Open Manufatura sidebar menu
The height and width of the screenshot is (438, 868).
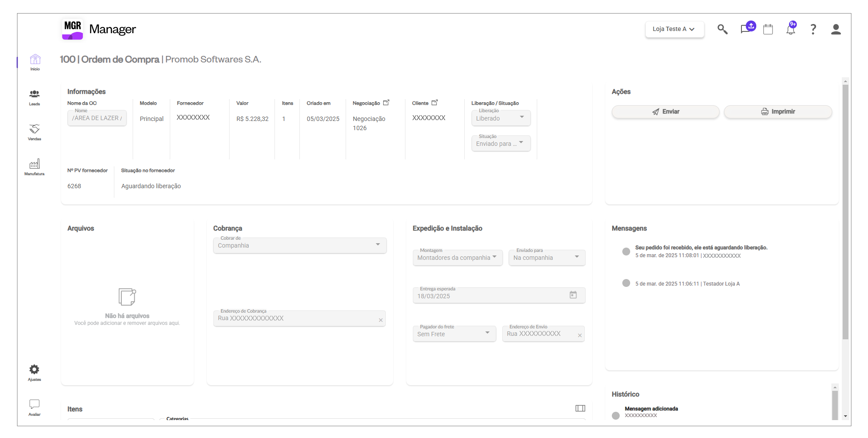(34, 167)
